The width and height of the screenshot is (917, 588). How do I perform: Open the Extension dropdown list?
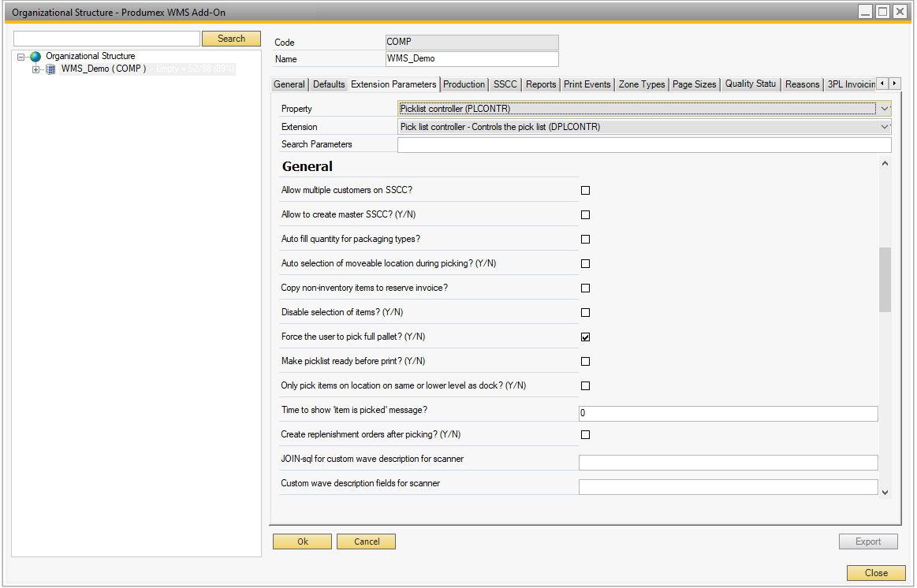(885, 127)
